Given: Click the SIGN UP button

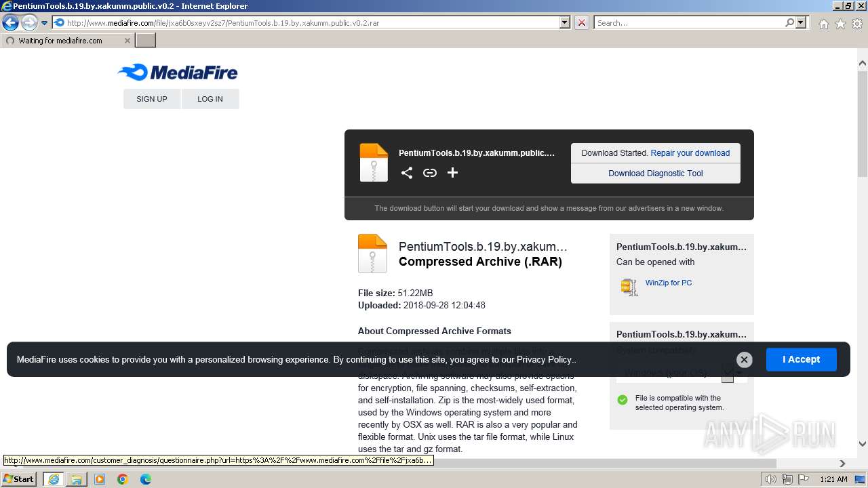Looking at the screenshot, I should [152, 99].
